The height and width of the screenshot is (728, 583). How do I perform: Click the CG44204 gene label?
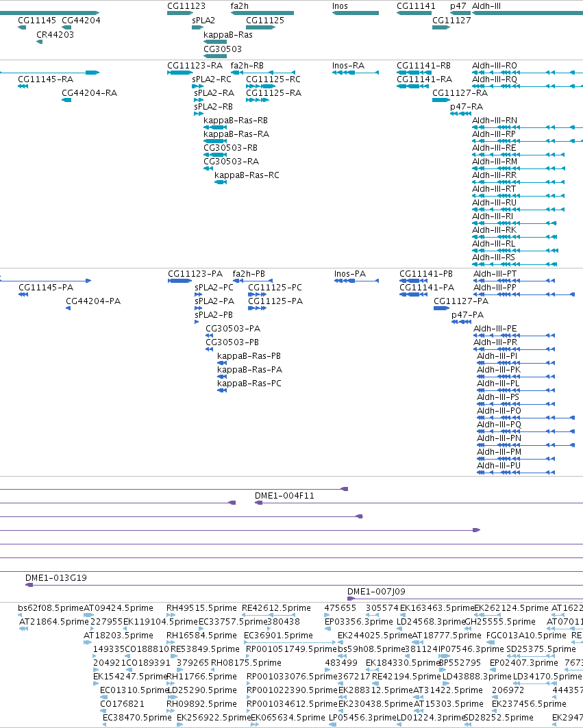(x=81, y=21)
